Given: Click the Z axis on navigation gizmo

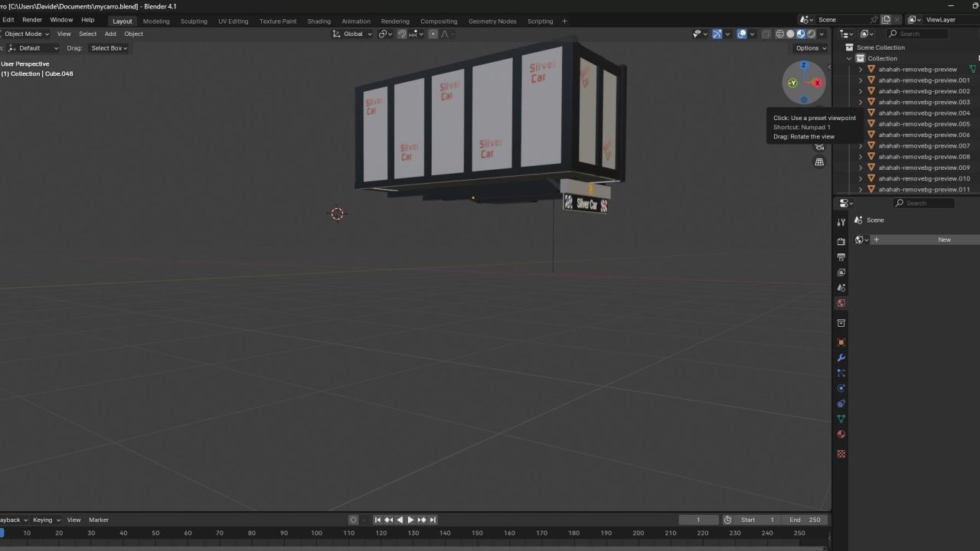Looking at the screenshot, I should (804, 66).
